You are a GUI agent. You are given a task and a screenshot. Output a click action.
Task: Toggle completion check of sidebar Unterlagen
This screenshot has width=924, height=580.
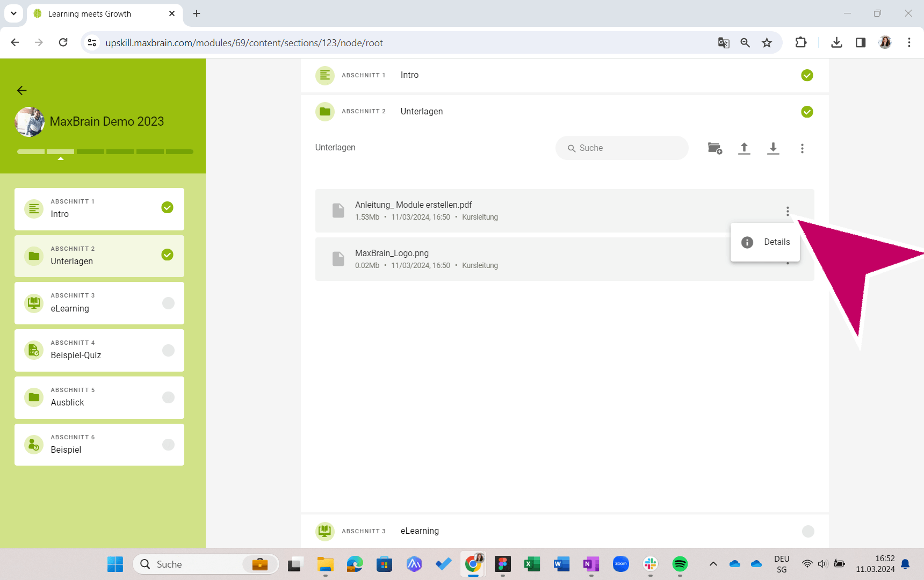[168, 255]
